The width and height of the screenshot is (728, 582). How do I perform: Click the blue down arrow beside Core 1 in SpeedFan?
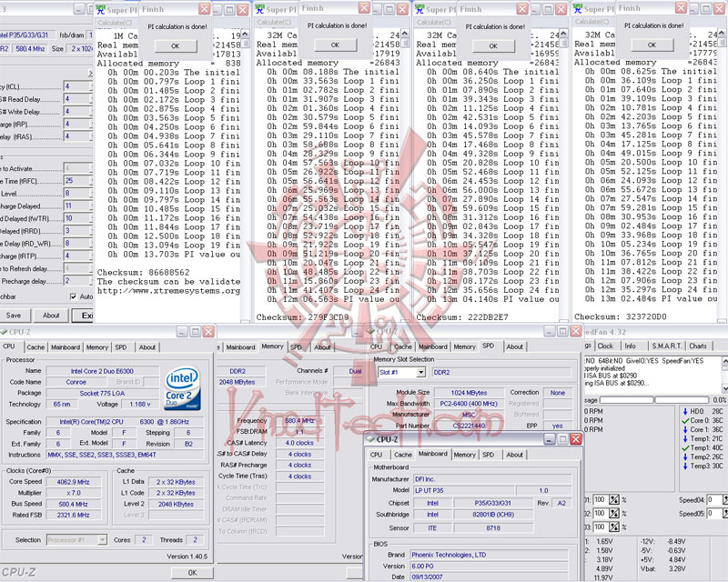click(x=685, y=429)
